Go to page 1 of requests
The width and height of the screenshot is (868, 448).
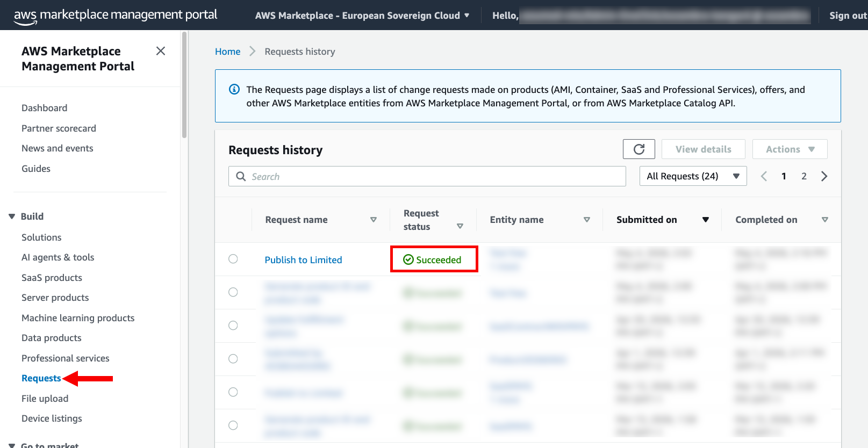tap(784, 176)
